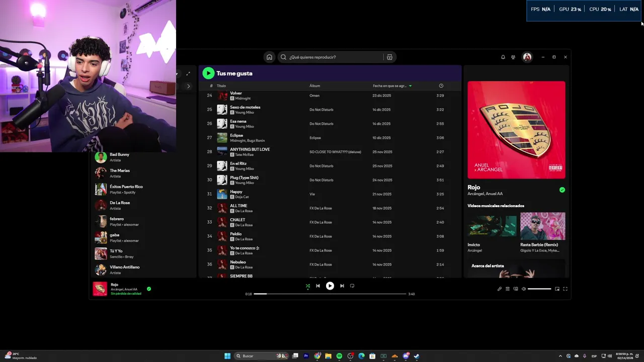Open Discord from the taskbar
The height and width of the screenshot is (362, 644).
pos(406,356)
